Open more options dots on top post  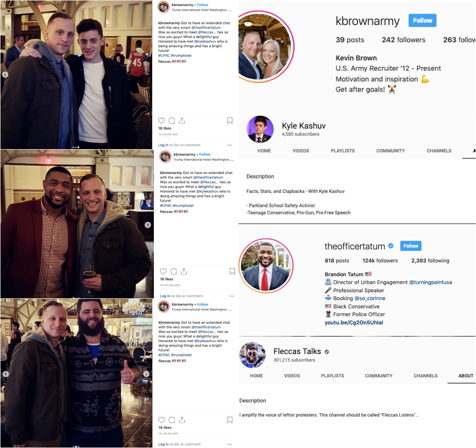click(x=229, y=145)
